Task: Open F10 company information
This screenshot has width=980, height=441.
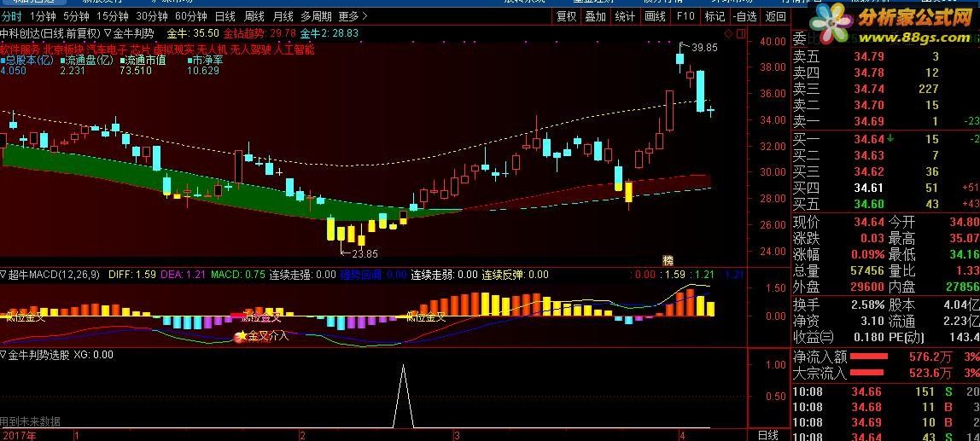Action: (685, 17)
